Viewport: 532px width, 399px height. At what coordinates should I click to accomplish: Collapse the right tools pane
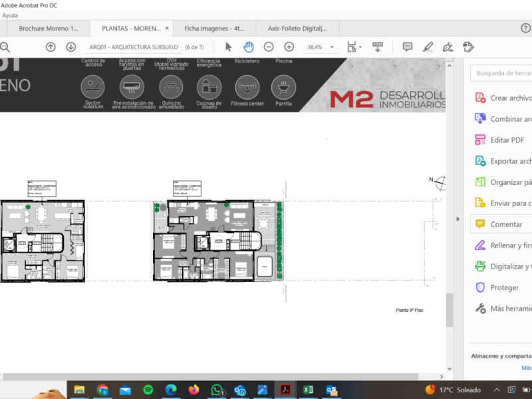(x=457, y=219)
